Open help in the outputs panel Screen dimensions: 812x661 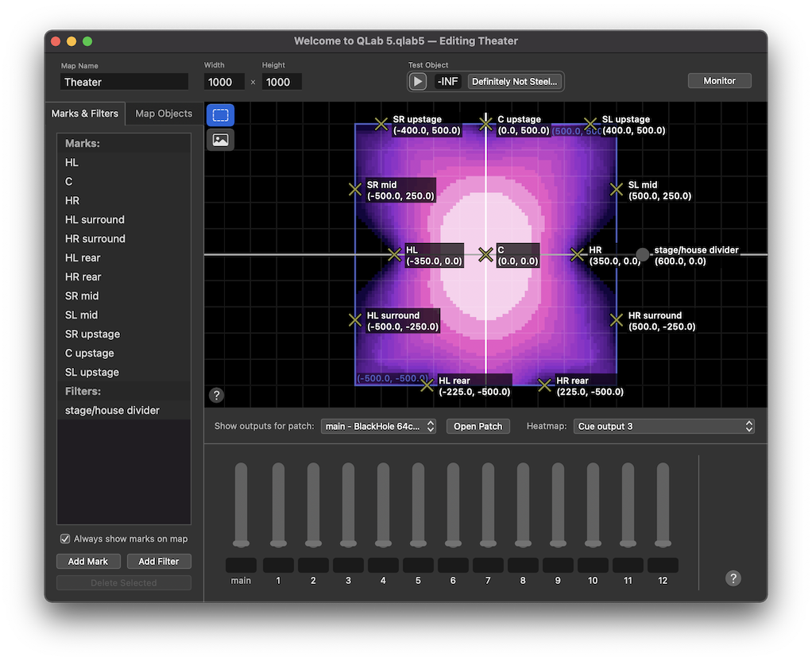[733, 578]
